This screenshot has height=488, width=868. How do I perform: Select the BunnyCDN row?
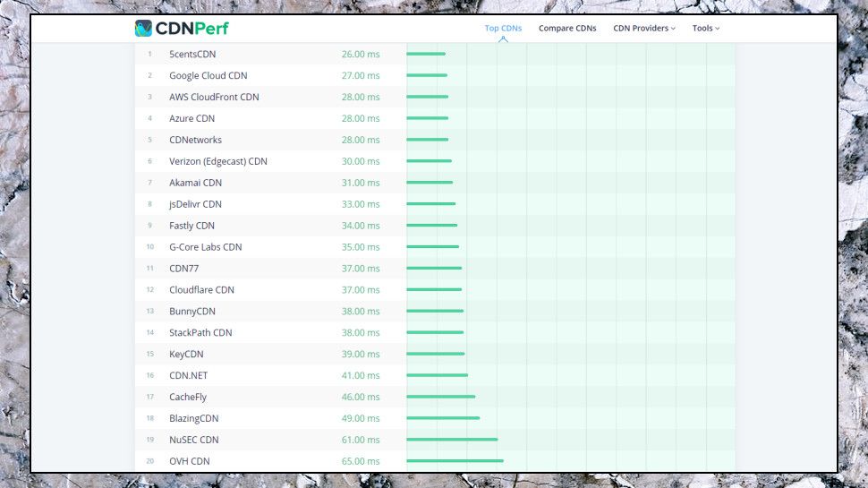point(435,312)
